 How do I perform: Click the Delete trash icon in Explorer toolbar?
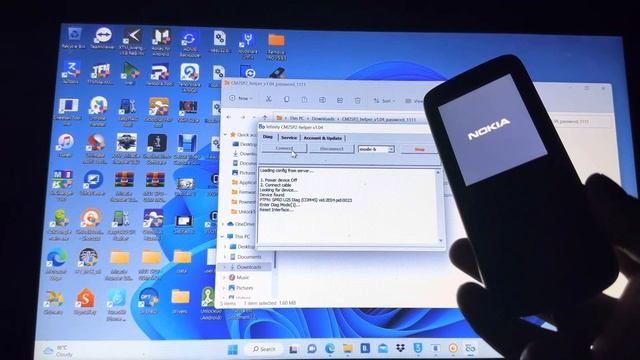[358, 100]
